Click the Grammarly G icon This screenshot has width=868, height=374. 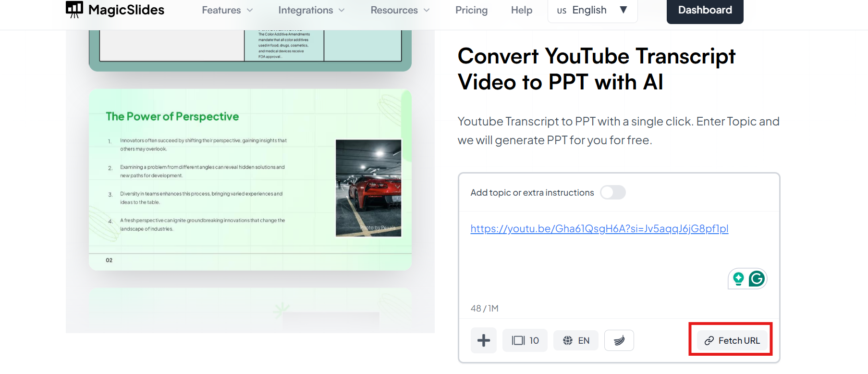[757, 279]
